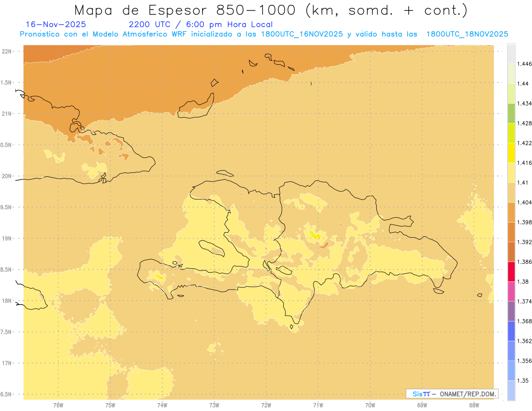Click the 71W longitude axis label
Viewport: 532px width, 411px height.
(x=318, y=405)
